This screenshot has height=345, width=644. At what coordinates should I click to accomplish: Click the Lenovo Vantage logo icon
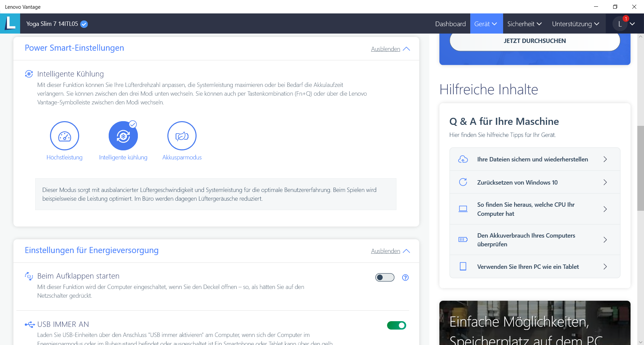click(x=10, y=23)
